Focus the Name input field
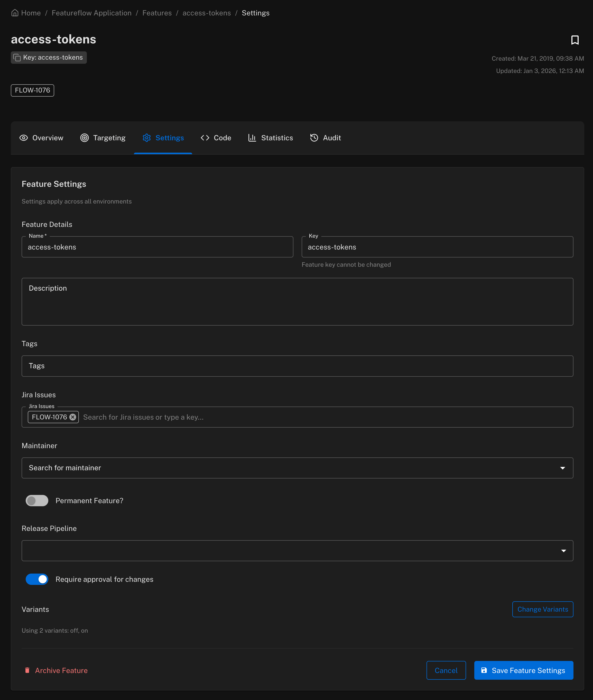593x700 pixels. tap(157, 247)
